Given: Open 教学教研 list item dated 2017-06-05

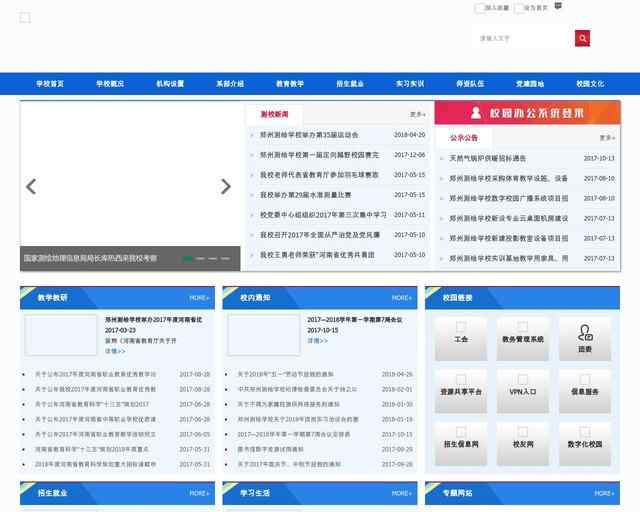Looking at the screenshot, I should tap(95, 434).
